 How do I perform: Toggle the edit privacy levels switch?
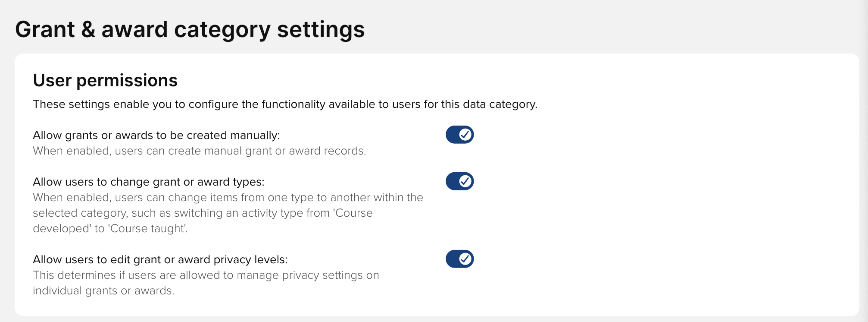coord(459,259)
